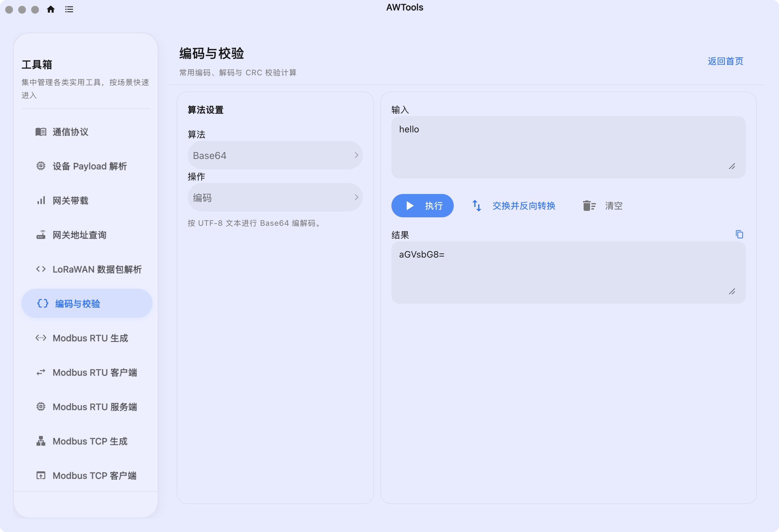This screenshot has height=532, width=779.
Task: Open Modbus TCP 生成 tool
Action: [86, 441]
